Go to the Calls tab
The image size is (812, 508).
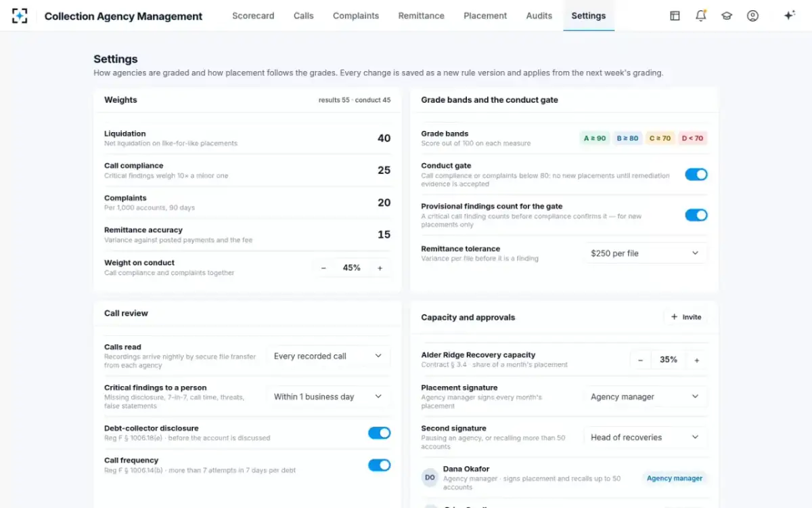[304, 16]
